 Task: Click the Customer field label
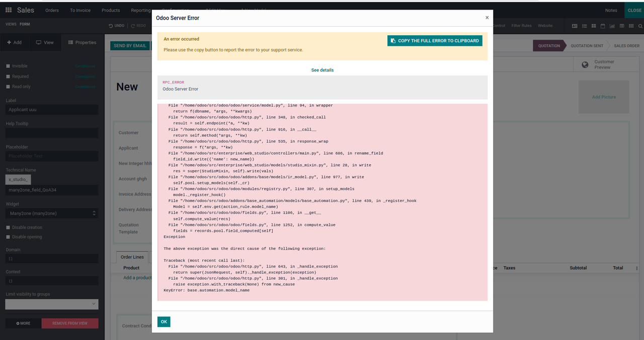pyautogui.click(x=129, y=133)
